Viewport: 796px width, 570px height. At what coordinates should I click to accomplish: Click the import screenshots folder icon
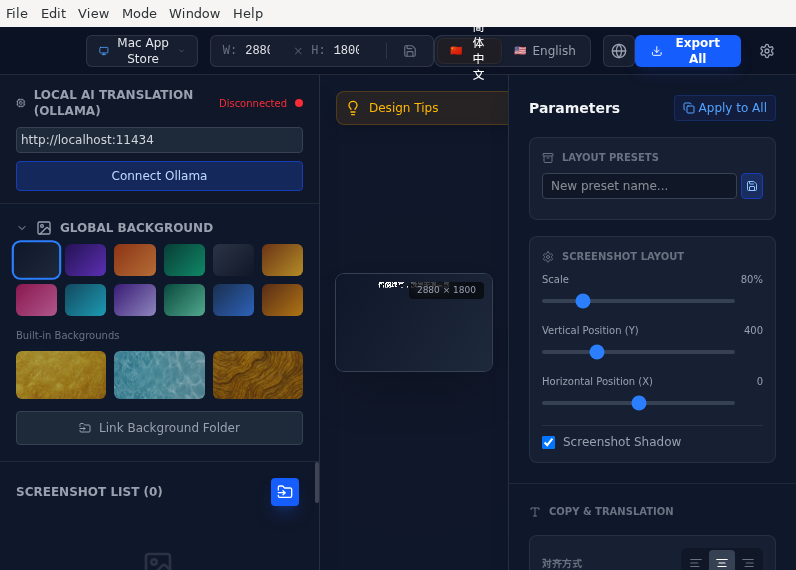[x=285, y=492]
